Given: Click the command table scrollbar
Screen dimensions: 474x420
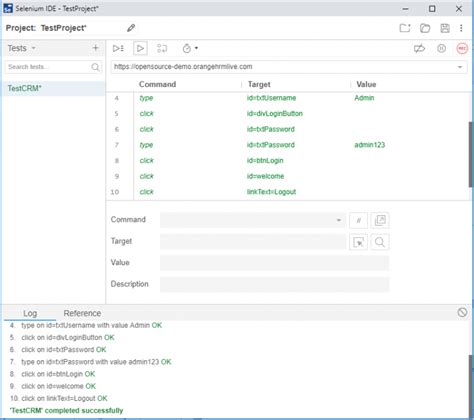Looking at the screenshot, I should click(x=471, y=154).
